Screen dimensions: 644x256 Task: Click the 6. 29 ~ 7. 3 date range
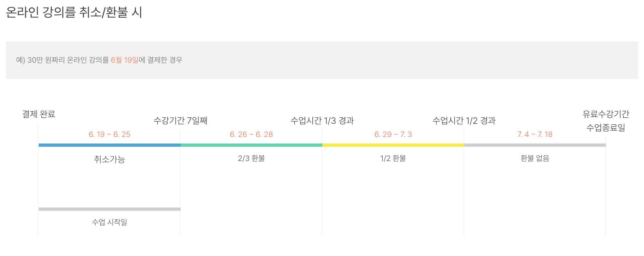click(393, 134)
